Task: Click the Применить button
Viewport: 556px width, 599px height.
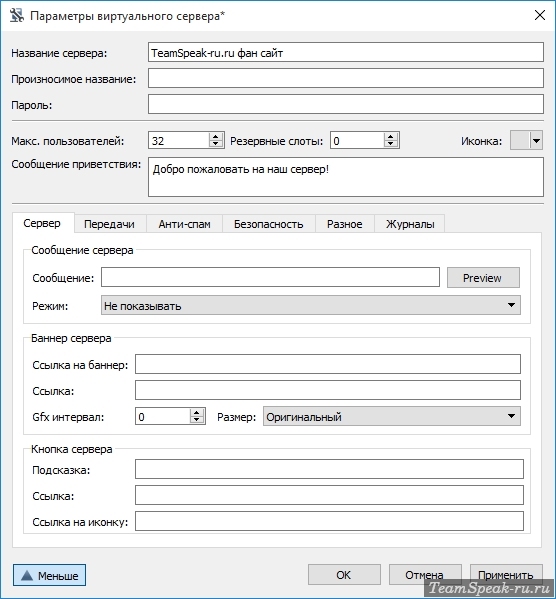Action: [506, 575]
